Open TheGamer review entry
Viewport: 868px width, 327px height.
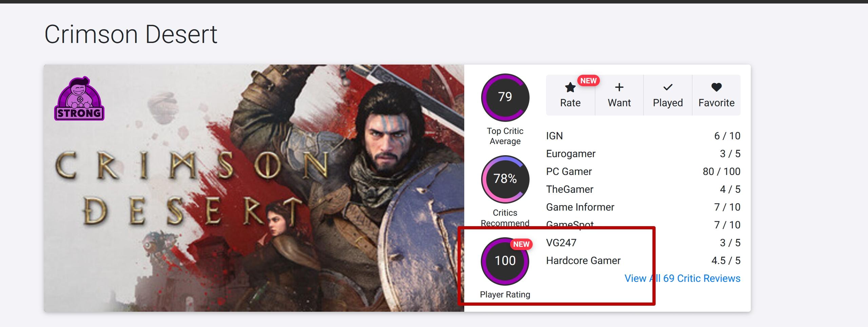(570, 189)
